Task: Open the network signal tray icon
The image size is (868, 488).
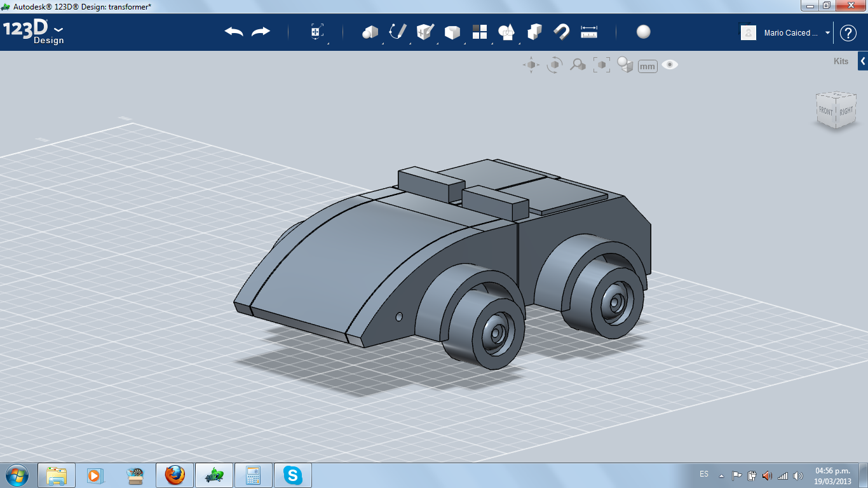Action: [x=783, y=475]
